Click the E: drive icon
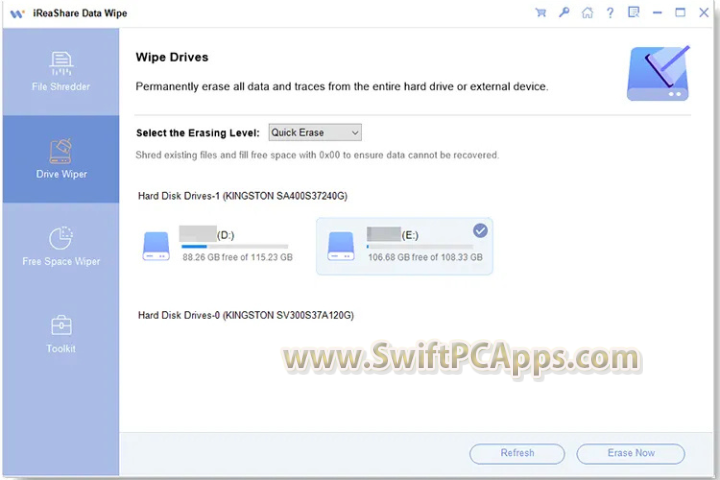This screenshot has width=720, height=480. pos(341,246)
